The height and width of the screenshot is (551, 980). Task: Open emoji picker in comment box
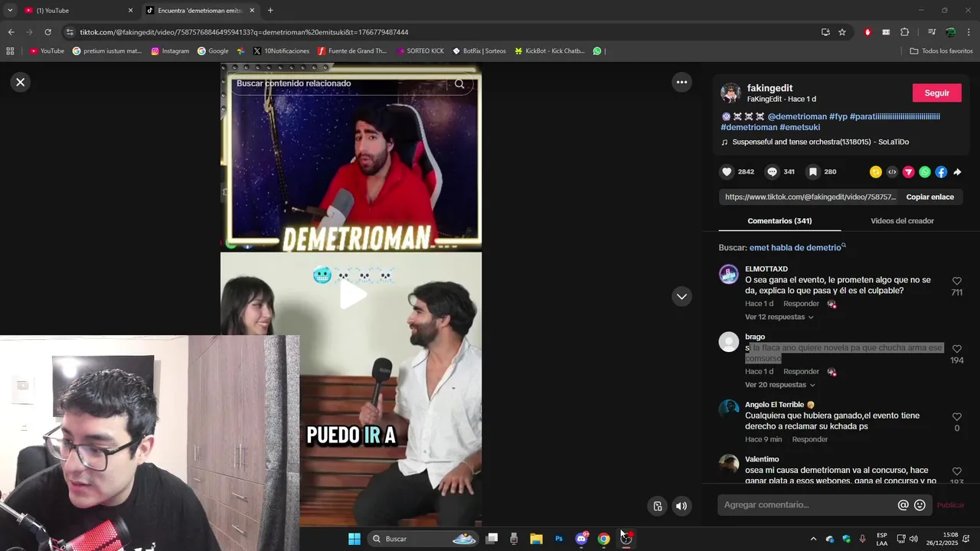[920, 505]
